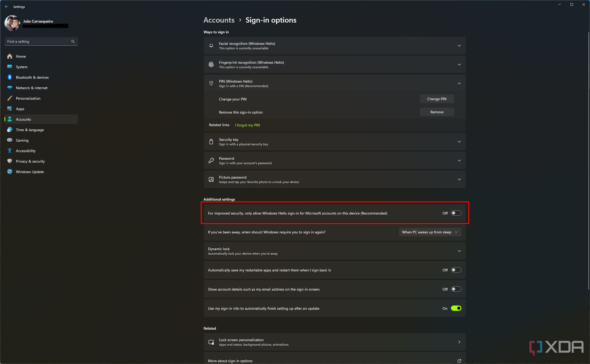The image size is (590, 364).
Task: Click the Accessibility figure icon
Action: click(10, 151)
